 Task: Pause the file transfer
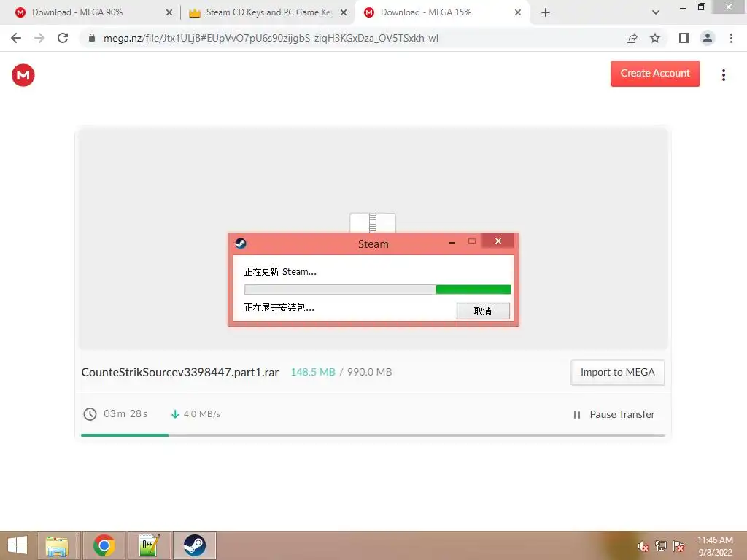(614, 414)
